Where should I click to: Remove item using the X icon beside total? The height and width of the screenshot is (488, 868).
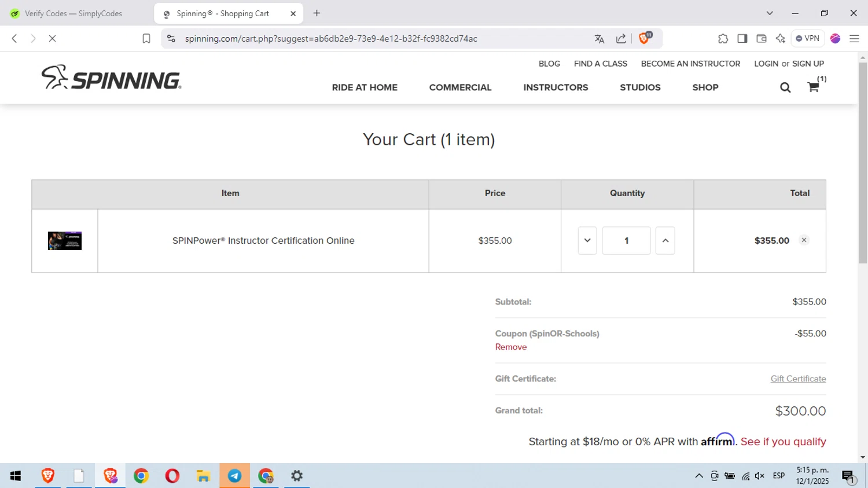pyautogui.click(x=804, y=240)
